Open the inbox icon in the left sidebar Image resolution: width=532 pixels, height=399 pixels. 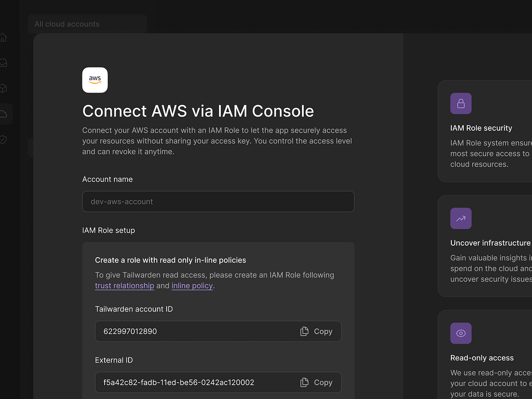coord(4,63)
